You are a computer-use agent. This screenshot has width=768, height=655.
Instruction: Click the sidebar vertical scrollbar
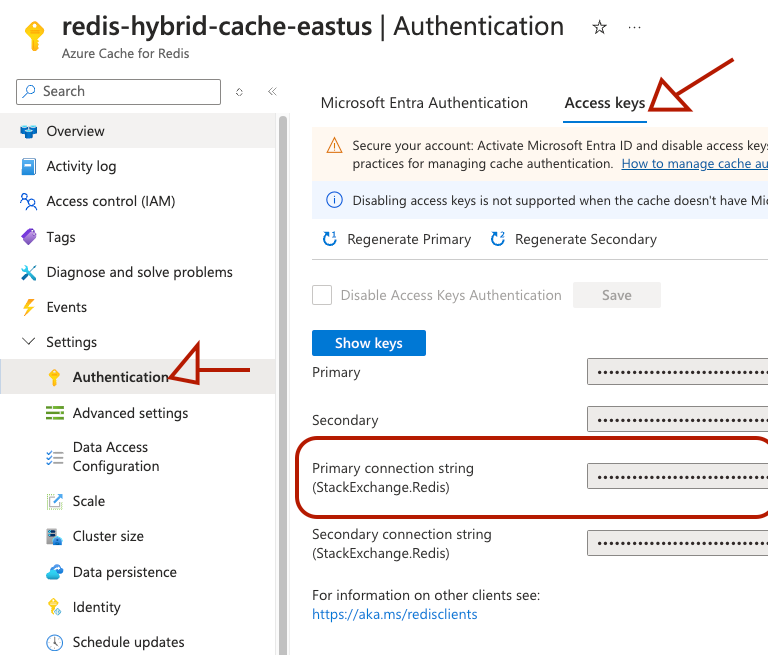pyautogui.click(x=283, y=385)
